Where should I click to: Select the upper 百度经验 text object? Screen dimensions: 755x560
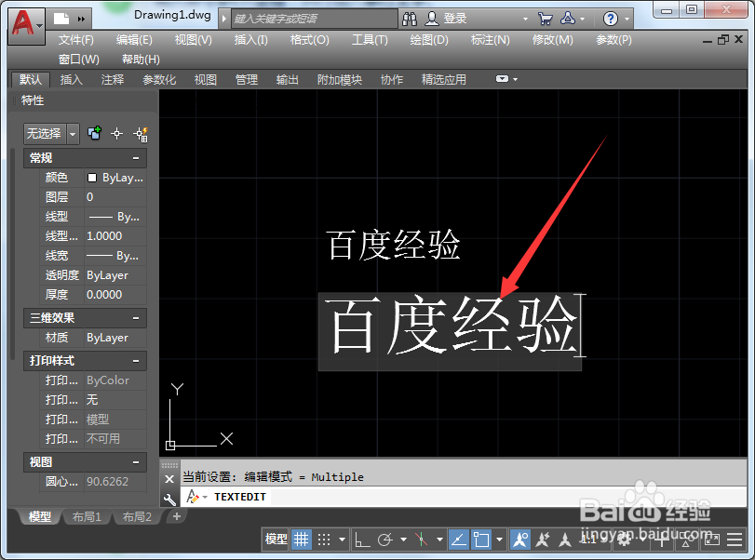[x=393, y=245]
